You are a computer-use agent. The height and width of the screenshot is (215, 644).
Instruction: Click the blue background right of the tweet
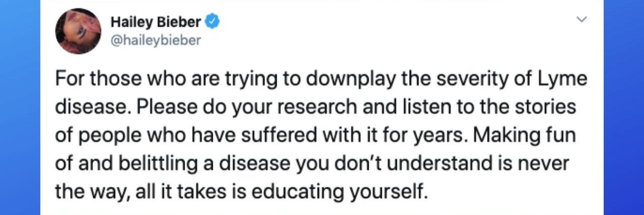coord(624,107)
